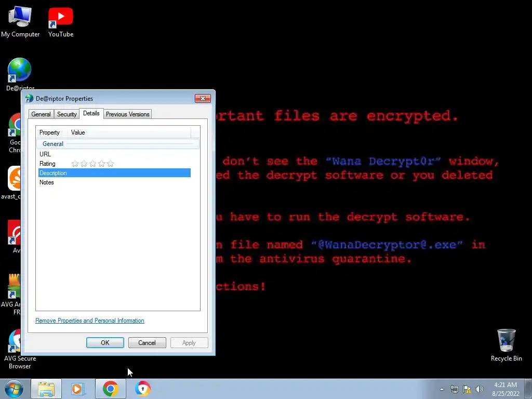Launch Windows Media Player from taskbar
Viewport: 532px width, 399px height.
click(78, 389)
